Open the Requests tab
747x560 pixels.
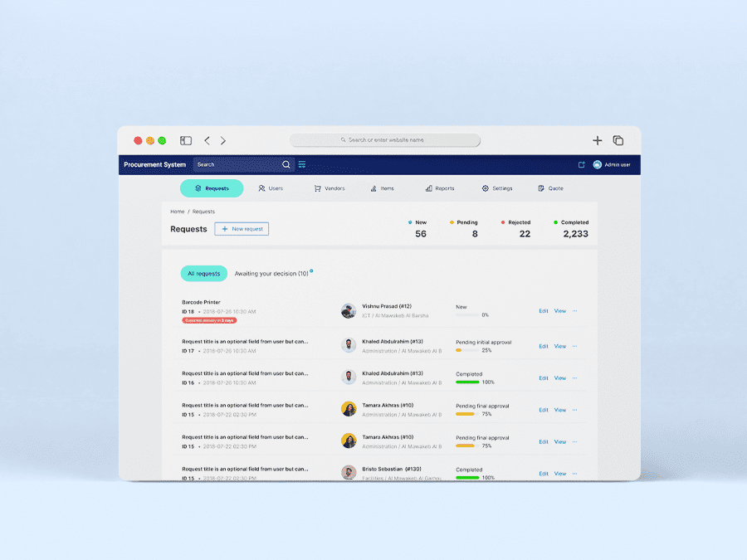click(x=212, y=188)
